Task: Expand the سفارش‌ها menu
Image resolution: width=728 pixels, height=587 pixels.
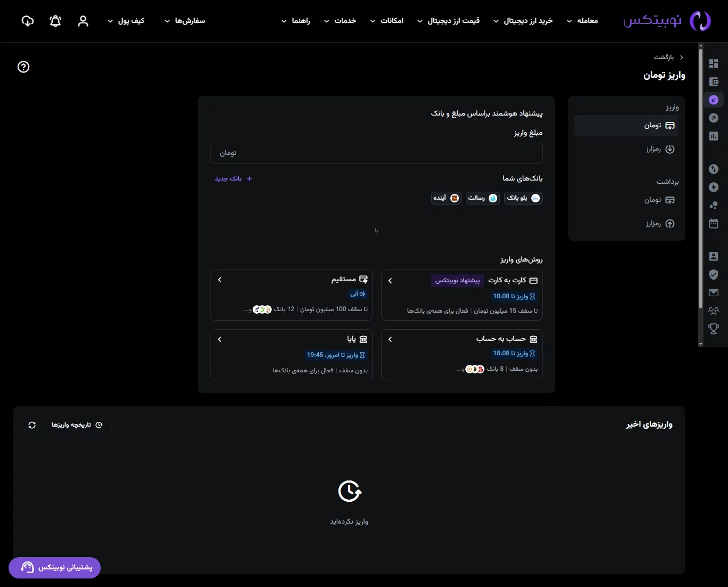Action: pos(184,21)
